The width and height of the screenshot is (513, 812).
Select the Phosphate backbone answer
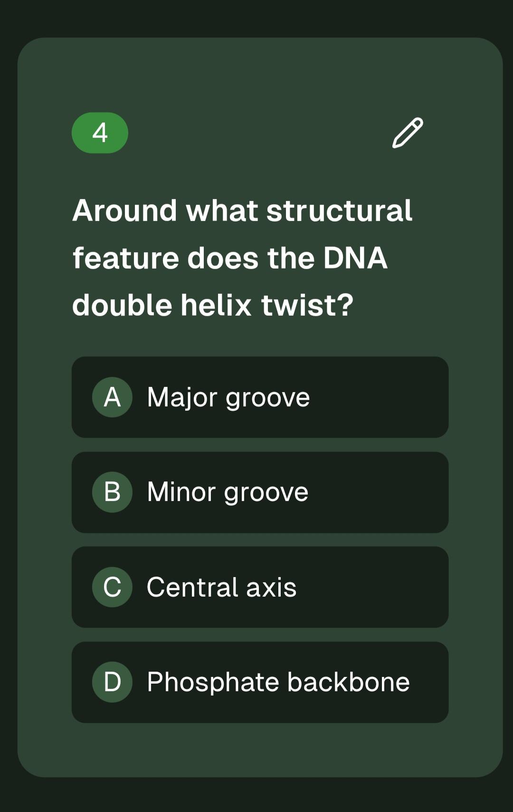point(260,682)
